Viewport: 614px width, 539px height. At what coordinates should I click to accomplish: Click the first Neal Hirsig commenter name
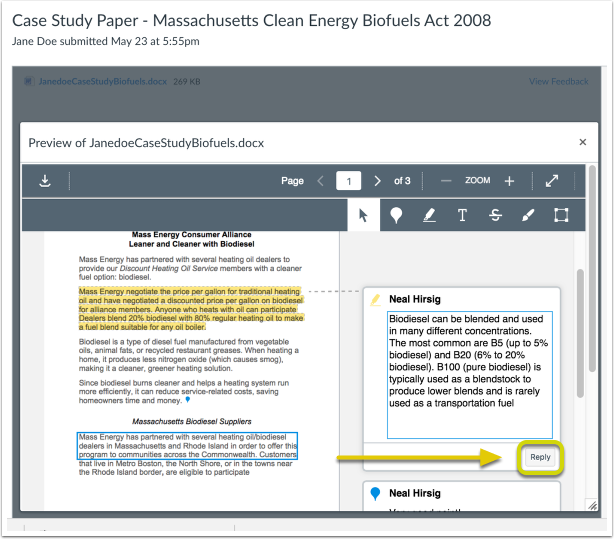tap(415, 299)
